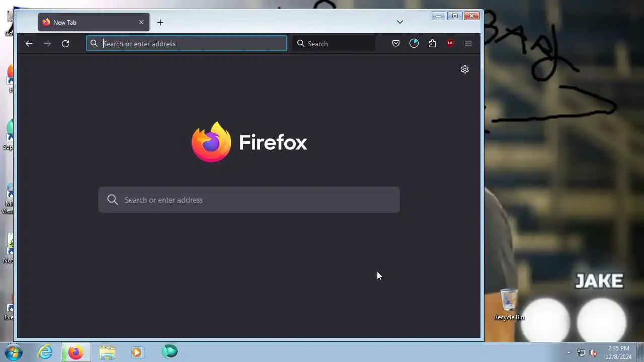
Task: Open the network tray icon
Action: pyautogui.click(x=581, y=352)
